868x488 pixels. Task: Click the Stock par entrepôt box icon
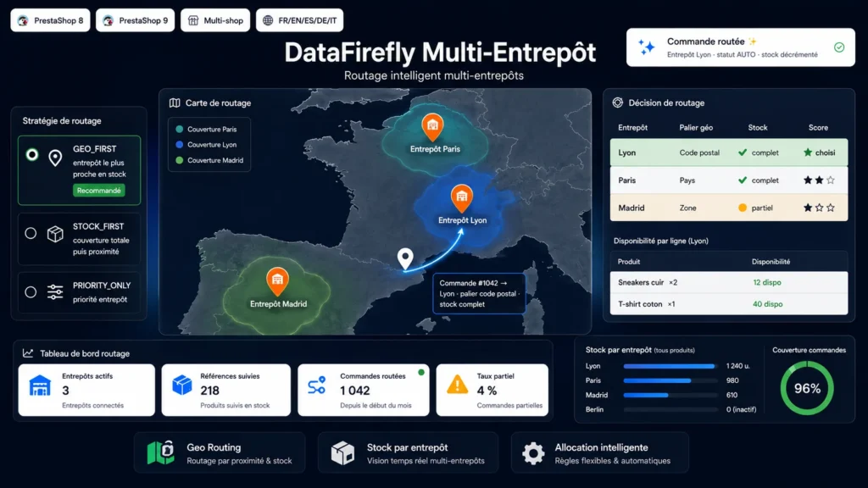pos(342,453)
